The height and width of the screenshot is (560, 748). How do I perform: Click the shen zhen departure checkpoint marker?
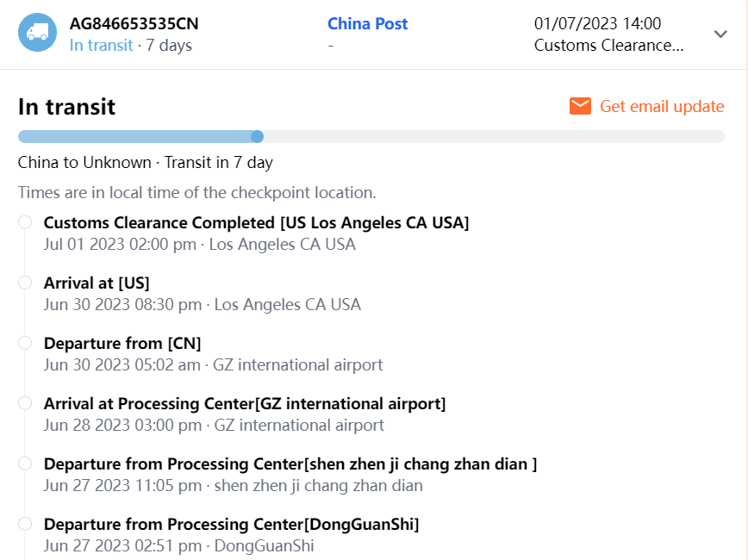coord(25,464)
